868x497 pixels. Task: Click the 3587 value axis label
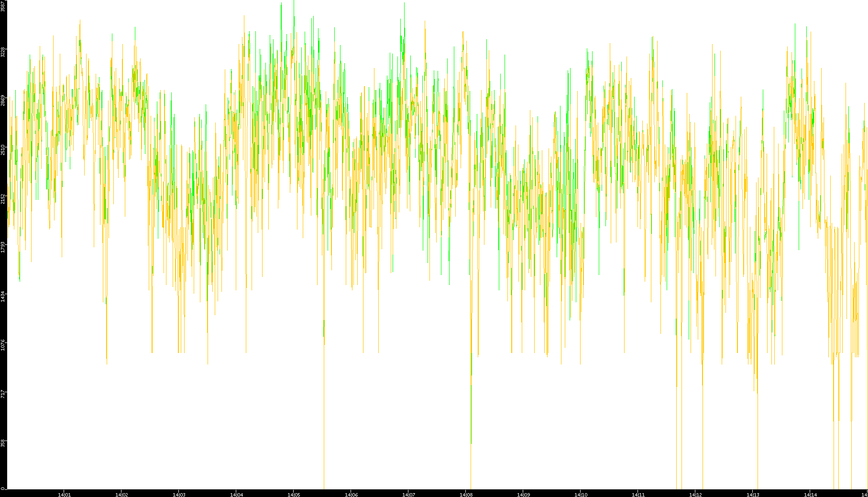(3, 6)
